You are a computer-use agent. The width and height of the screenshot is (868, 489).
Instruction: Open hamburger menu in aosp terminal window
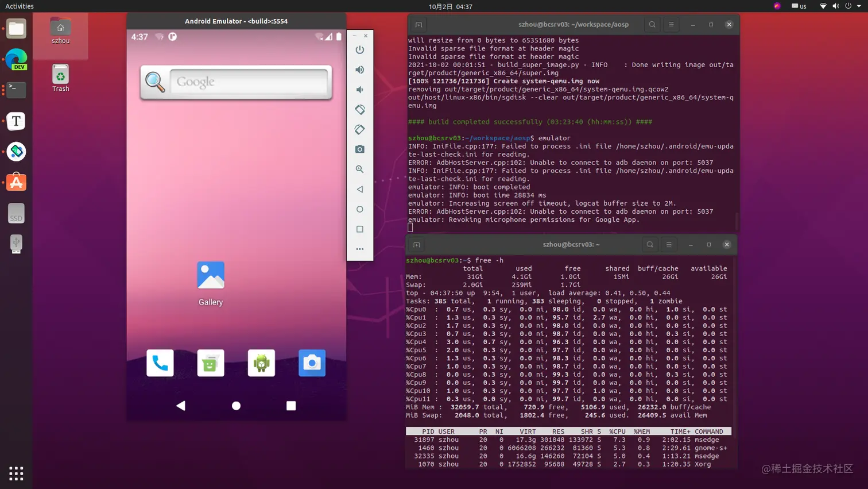(x=671, y=25)
